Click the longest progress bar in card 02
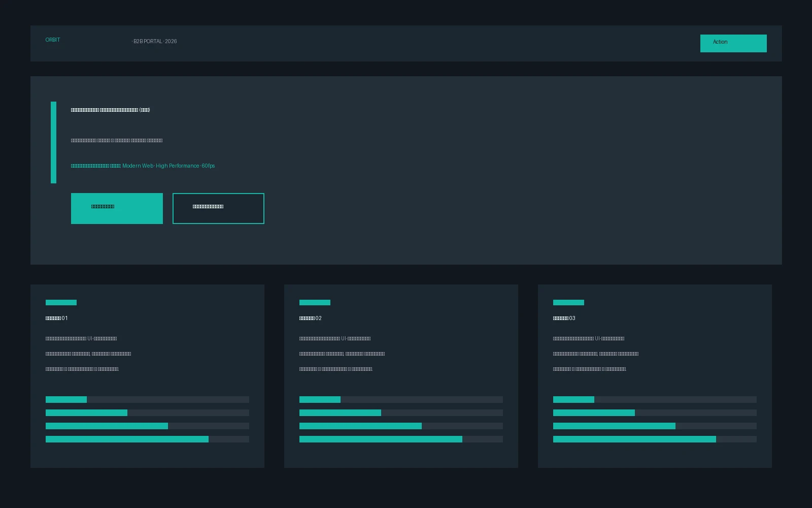 401,439
